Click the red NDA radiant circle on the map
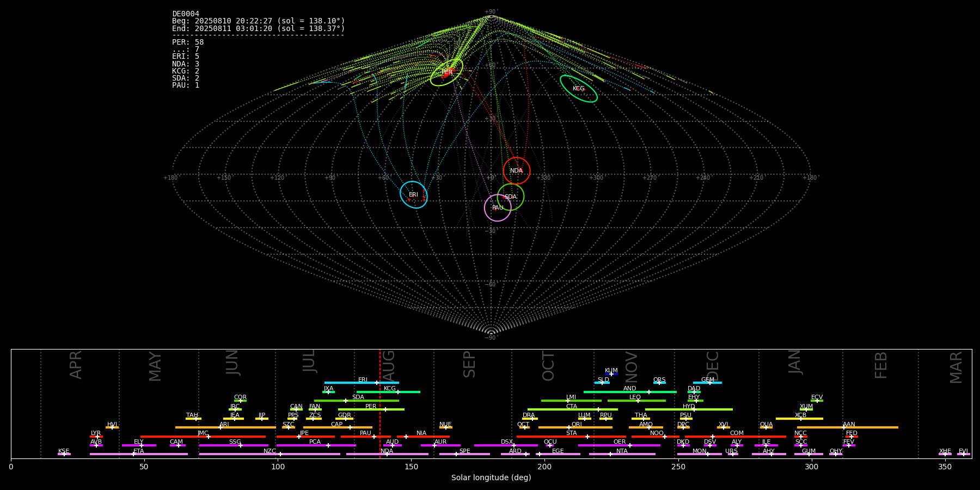Viewport: 980px width, 490px height. [517, 170]
